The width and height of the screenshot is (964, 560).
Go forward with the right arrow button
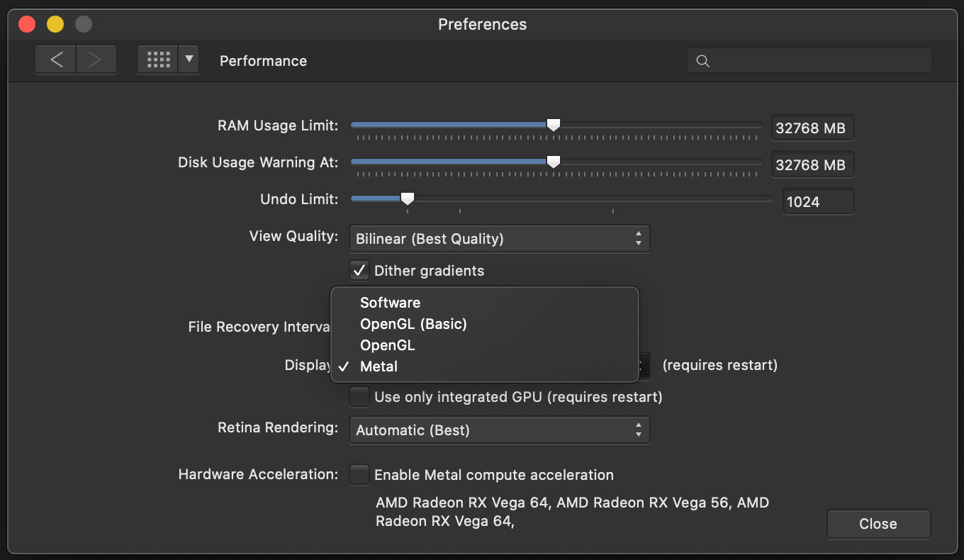tap(96, 60)
